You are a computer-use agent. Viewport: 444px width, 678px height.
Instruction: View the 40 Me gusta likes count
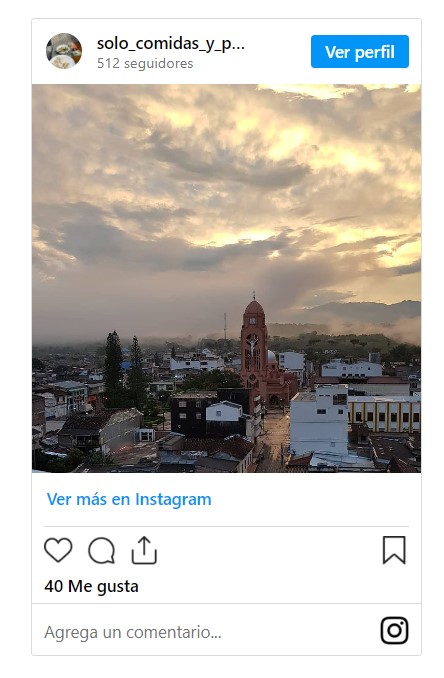91,586
